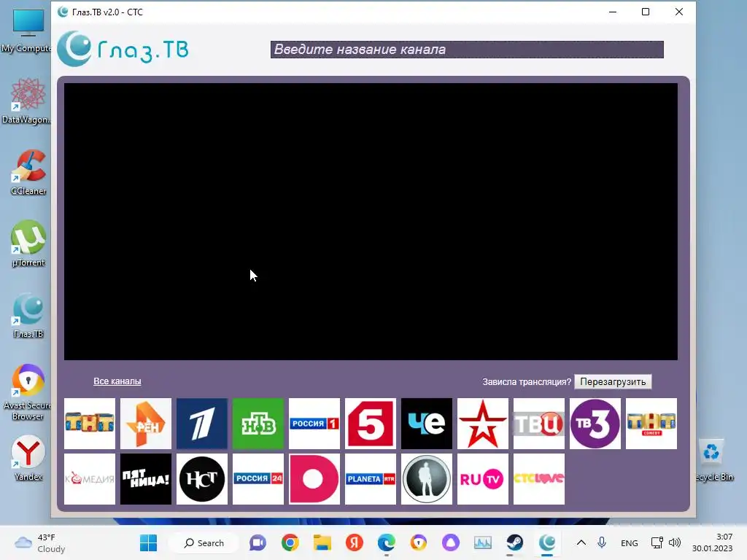Open the clock and date panel
This screenshot has height=560, width=747.
coord(712,542)
